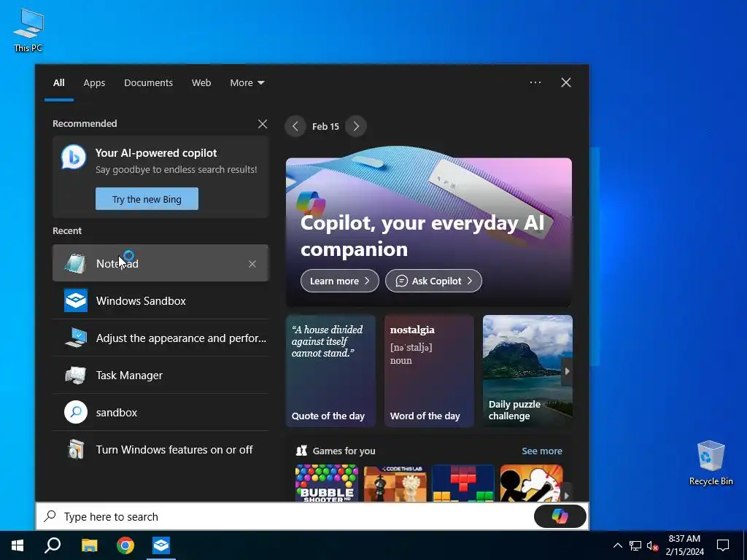Select Windows Sandbox icon in taskbar
Image resolution: width=747 pixels, height=560 pixels.
[x=161, y=545]
